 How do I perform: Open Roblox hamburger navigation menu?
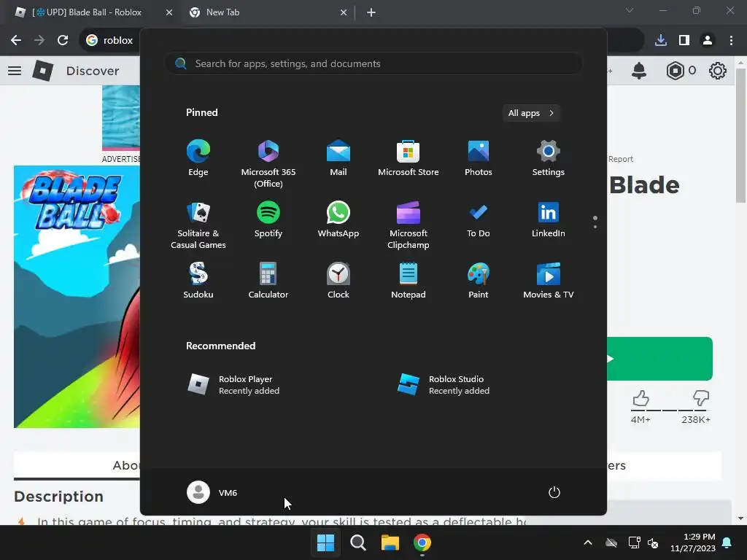click(x=15, y=71)
